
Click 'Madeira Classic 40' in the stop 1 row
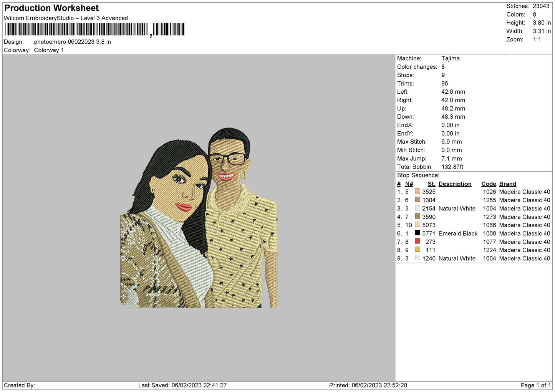pos(525,192)
